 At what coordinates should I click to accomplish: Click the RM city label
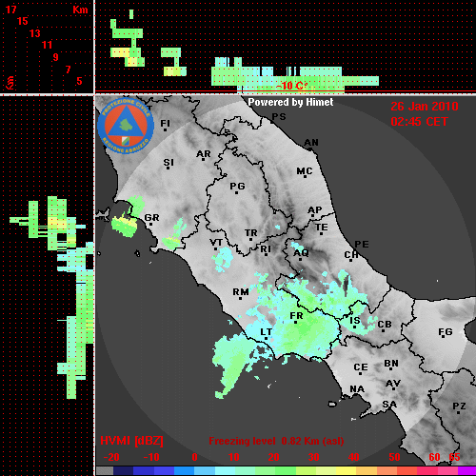pos(241,291)
